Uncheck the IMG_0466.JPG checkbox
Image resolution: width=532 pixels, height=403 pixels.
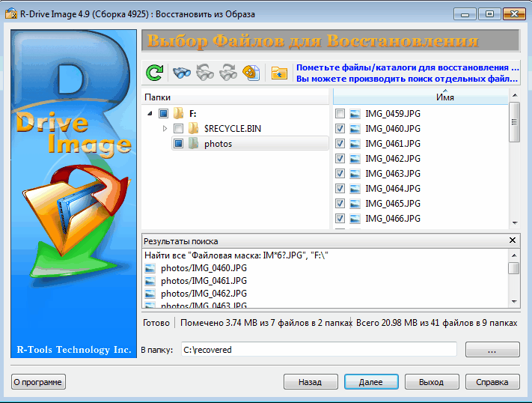pos(340,218)
